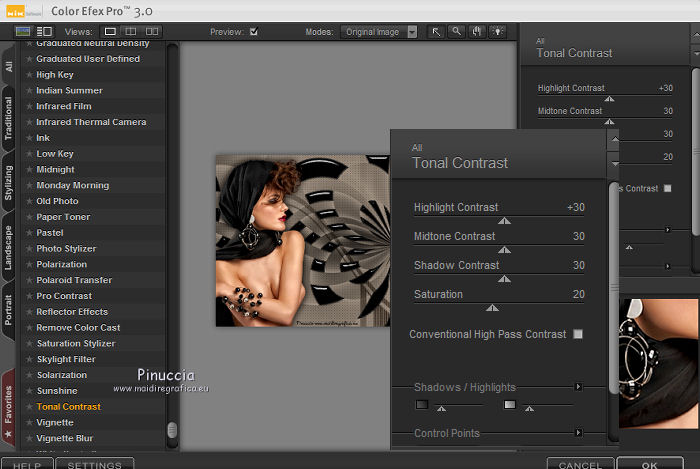Select the Infrared Thermal Camera filter
Screen dimensions: 700x469
click(91, 122)
